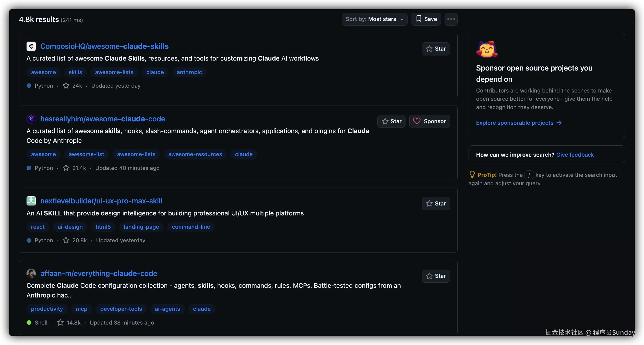Click Give feedback link
This screenshot has height=345, width=644.
pos(575,155)
